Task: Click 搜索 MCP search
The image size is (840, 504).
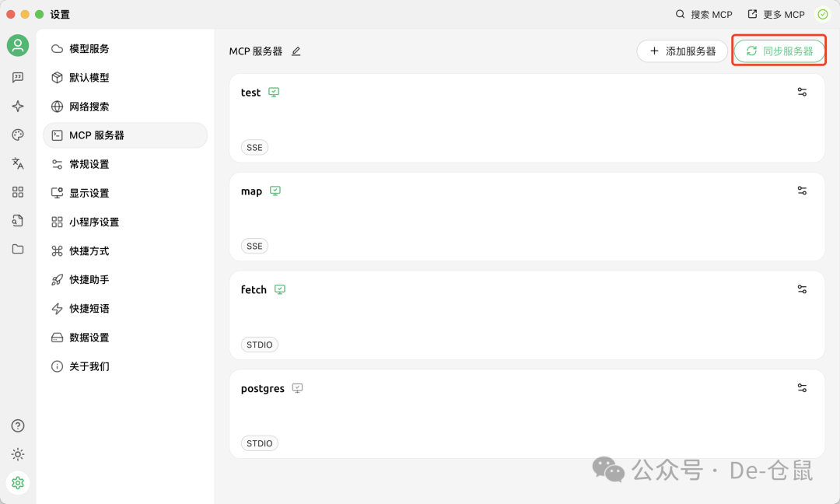Action: pos(704,15)
